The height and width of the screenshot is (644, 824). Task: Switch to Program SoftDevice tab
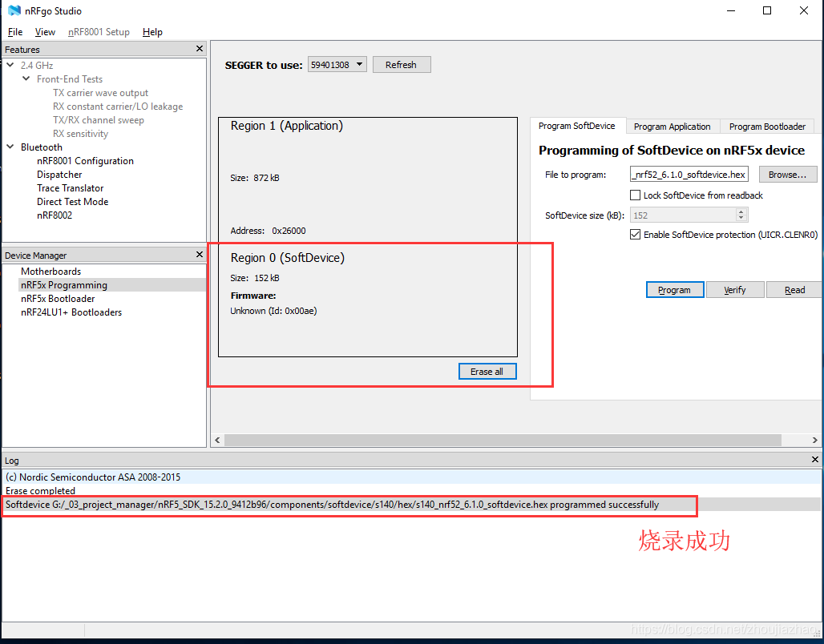[x=576, y=126]
